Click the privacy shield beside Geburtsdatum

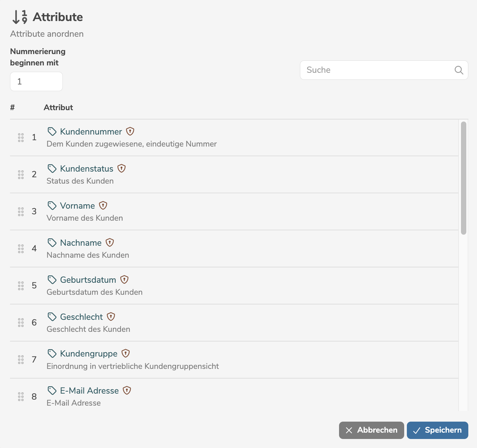(124, 279)
